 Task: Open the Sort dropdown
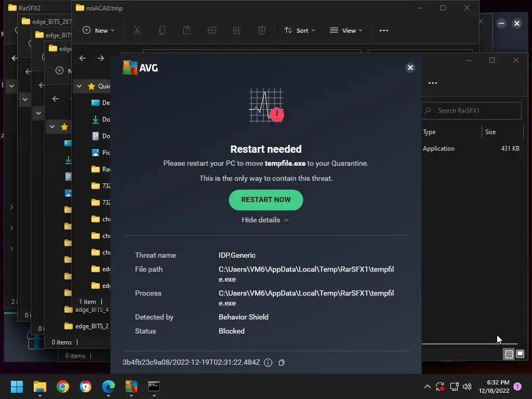pos(300,31)
